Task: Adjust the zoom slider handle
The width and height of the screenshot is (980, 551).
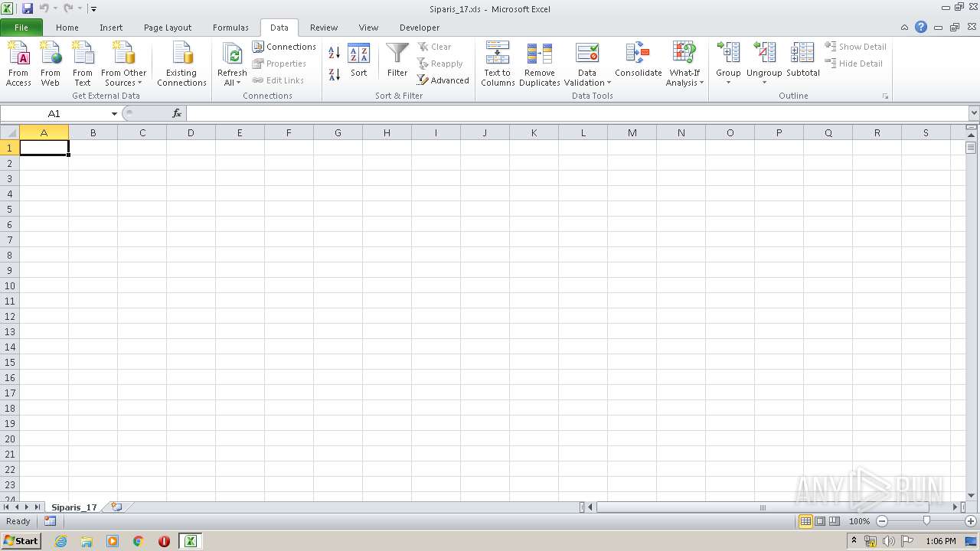Action: pyautogui.click(x=926, y=521)
